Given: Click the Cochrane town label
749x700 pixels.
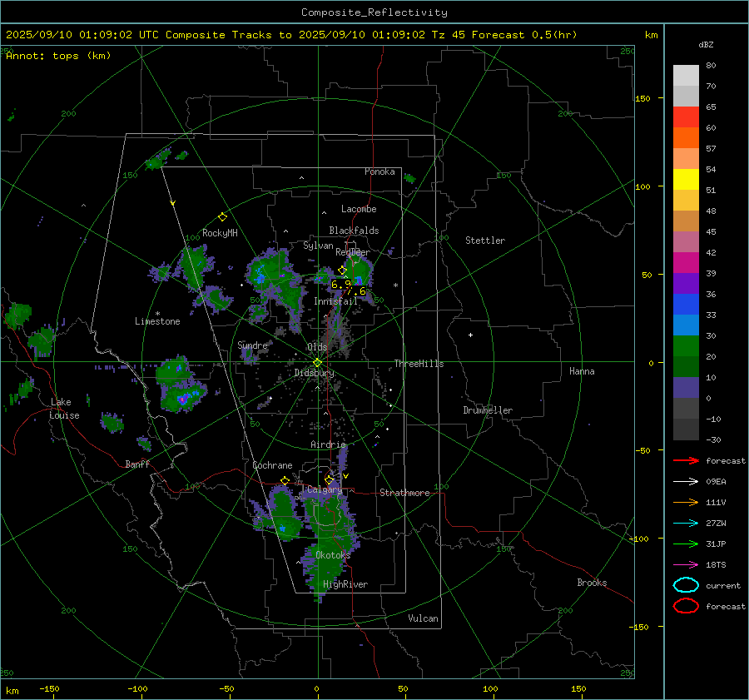Looking at the screenshot, I should tap(272, 465).
